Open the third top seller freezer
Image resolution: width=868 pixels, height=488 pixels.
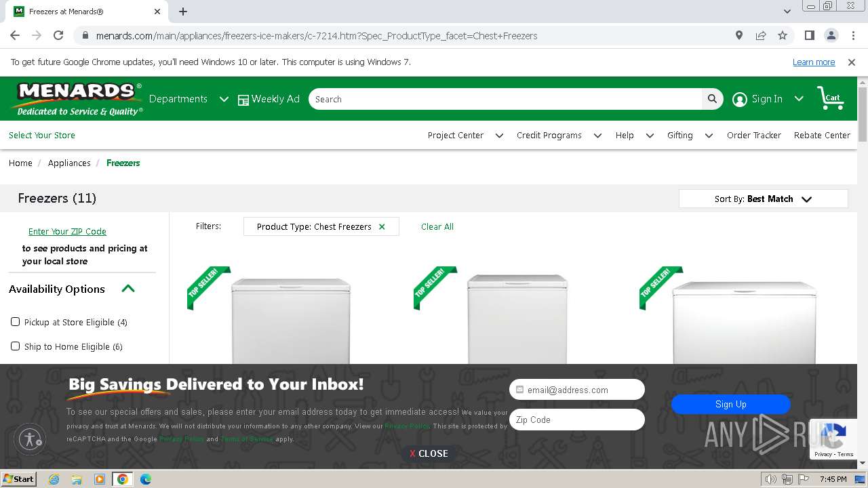745,322
